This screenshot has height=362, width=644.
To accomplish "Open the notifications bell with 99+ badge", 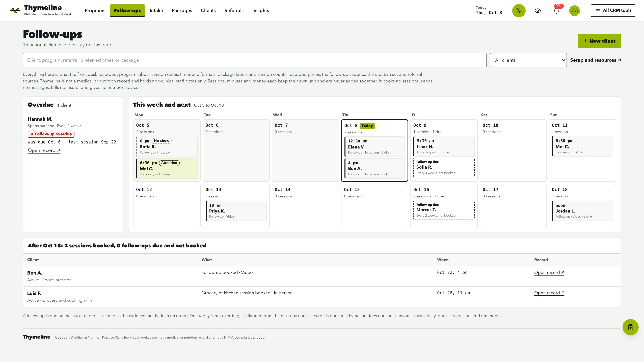I will (x=556, y=11).
